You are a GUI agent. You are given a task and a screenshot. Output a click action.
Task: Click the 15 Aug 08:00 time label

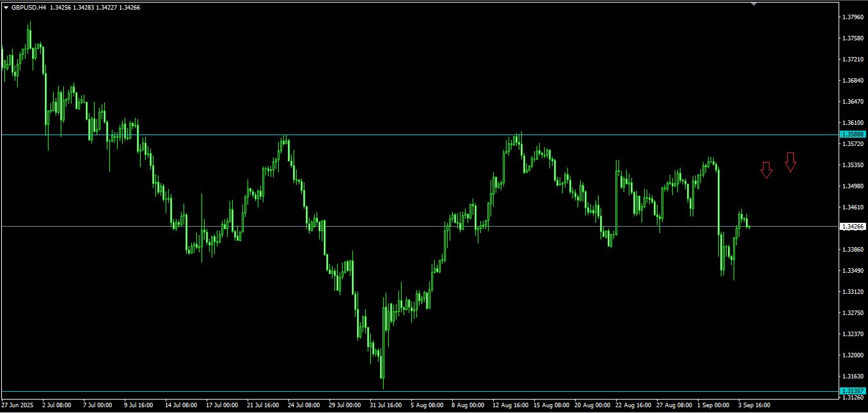point(551,405)
